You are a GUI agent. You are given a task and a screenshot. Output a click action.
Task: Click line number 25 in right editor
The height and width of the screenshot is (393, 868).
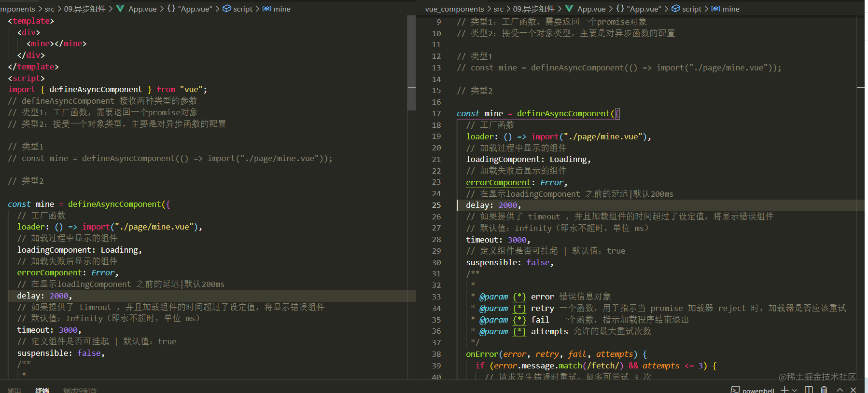point(436,205)
